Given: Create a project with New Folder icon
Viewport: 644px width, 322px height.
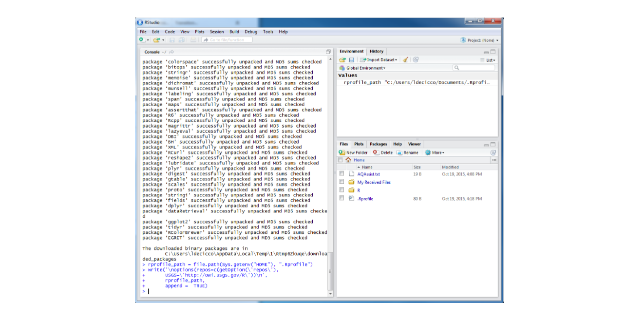Looking at the screenshot, I should 351,152.
